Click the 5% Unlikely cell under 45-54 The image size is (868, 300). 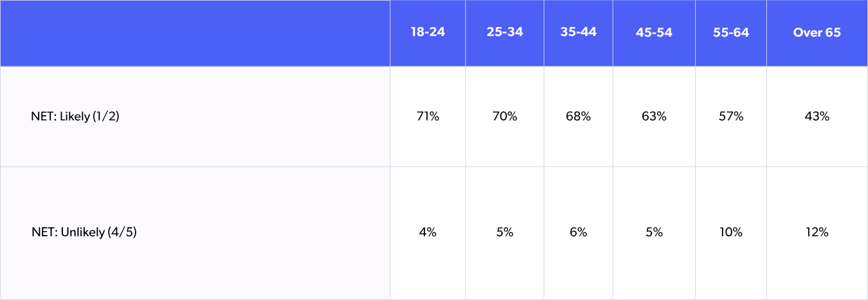pyautogui.click(x=654, y=232)
